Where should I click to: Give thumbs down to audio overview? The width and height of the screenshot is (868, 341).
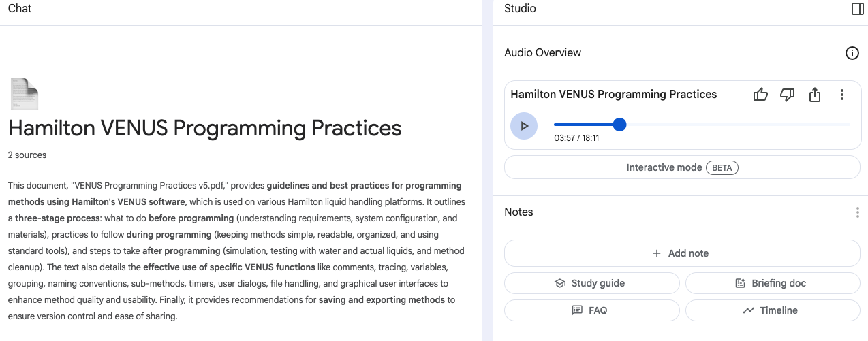pyautogui.click(x=788, y=95)
